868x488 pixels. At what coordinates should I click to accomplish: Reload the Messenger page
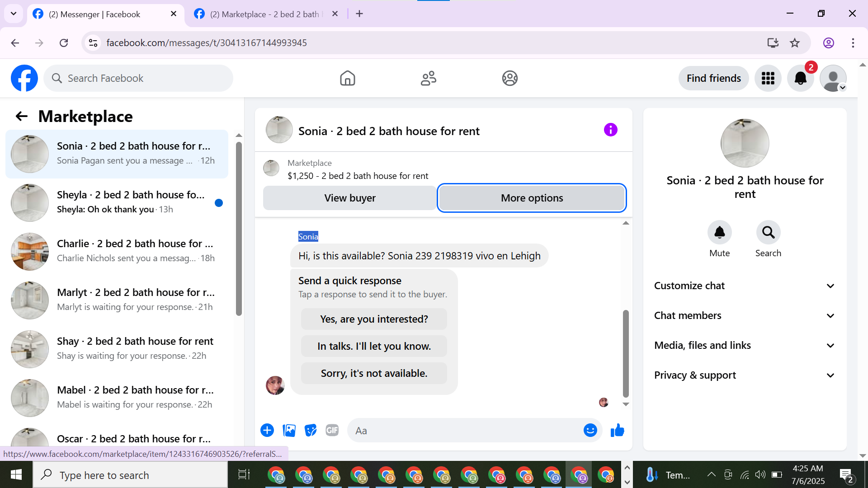coord(64,43)
